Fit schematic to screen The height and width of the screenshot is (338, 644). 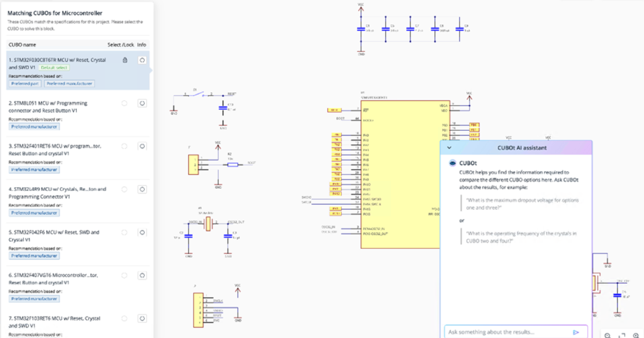(623, 335)
